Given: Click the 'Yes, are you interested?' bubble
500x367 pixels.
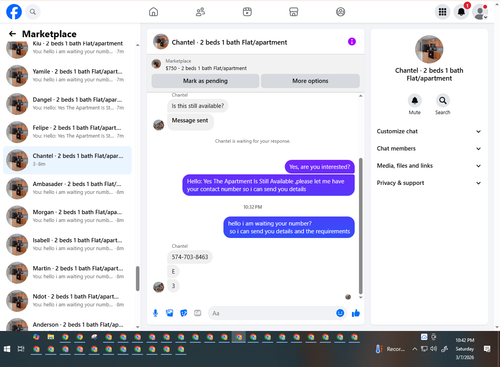Looking at the screenshot, I should click(x=320, y=167).
